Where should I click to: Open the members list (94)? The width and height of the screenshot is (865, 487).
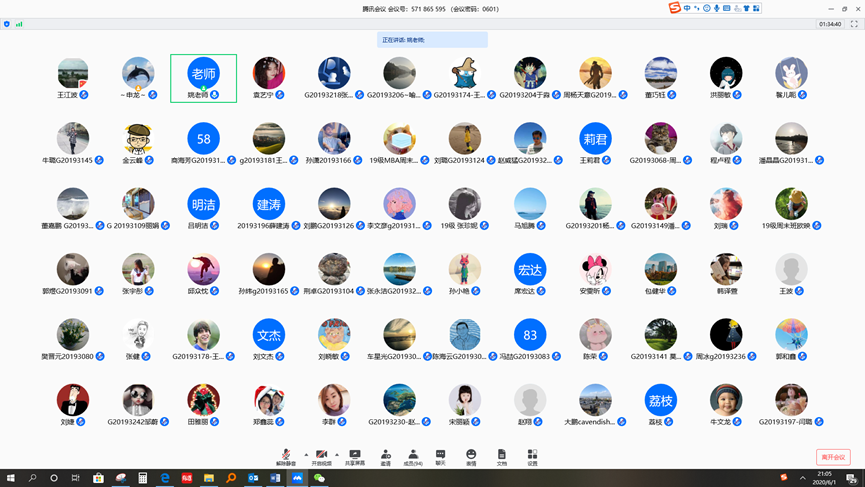tap(412, 457)
